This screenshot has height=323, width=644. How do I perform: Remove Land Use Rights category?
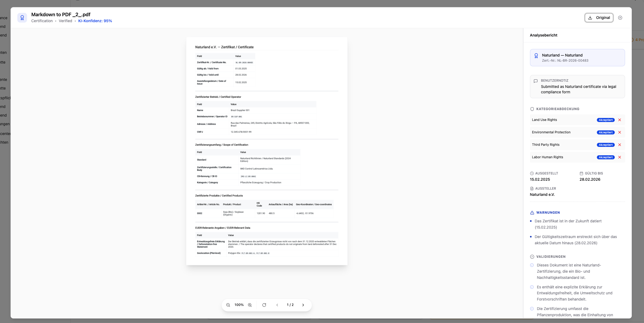pyautogui.click(x=620, y=120)
